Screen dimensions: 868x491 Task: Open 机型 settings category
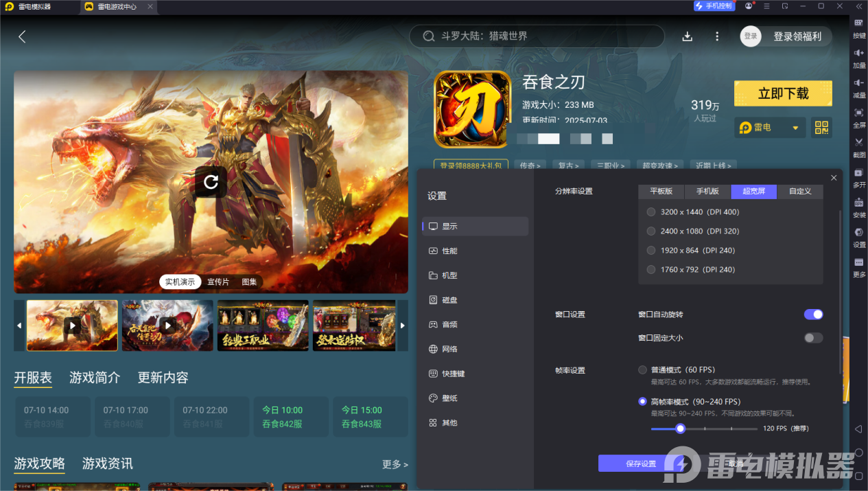(x=475, y=275)
